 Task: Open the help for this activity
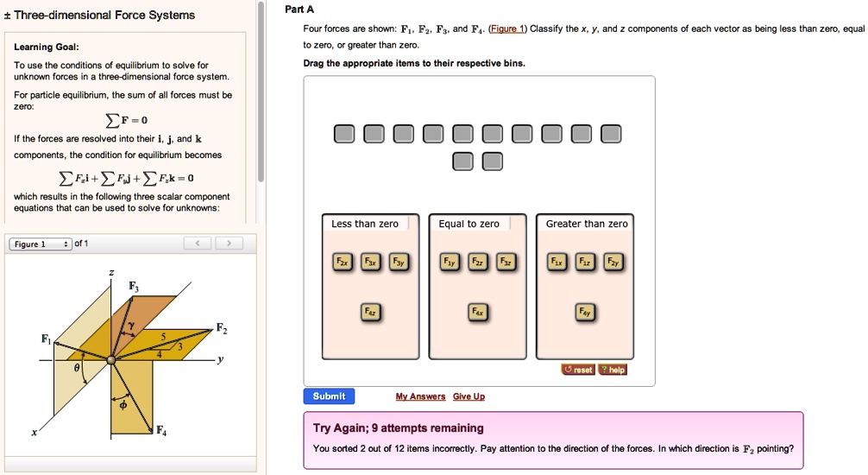[613, 370]
